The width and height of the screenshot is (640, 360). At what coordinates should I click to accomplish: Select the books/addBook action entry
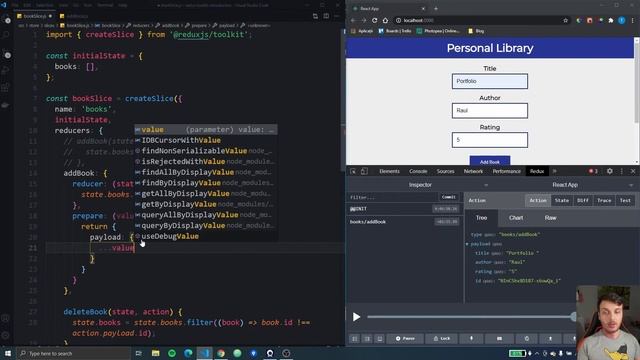pos(404,222)
